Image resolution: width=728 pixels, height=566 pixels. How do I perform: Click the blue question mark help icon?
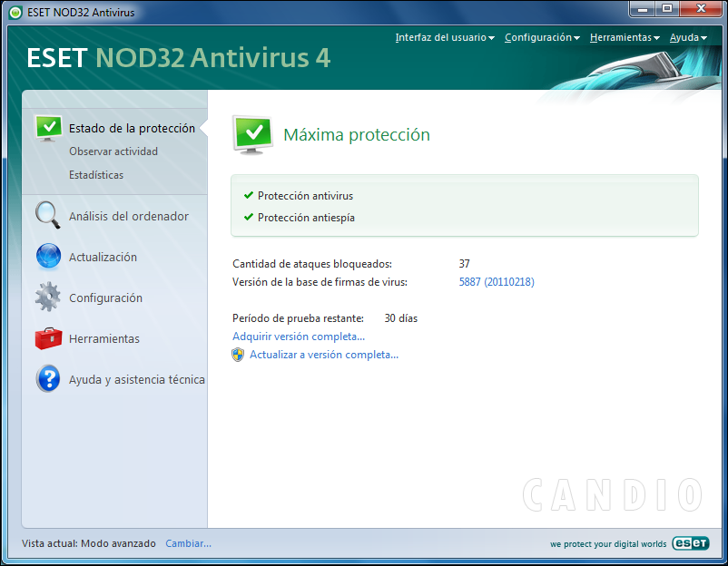(48, 378)
